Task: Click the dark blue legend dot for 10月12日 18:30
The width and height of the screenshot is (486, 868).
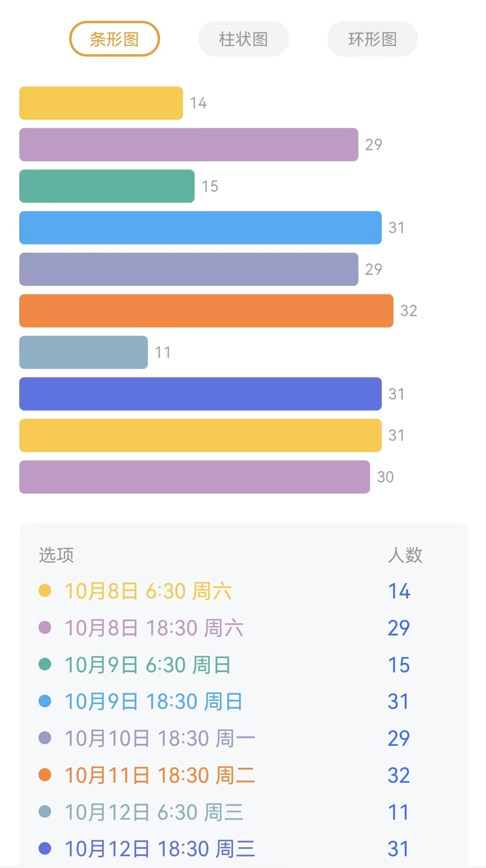Action: click(x=45, y=848)
